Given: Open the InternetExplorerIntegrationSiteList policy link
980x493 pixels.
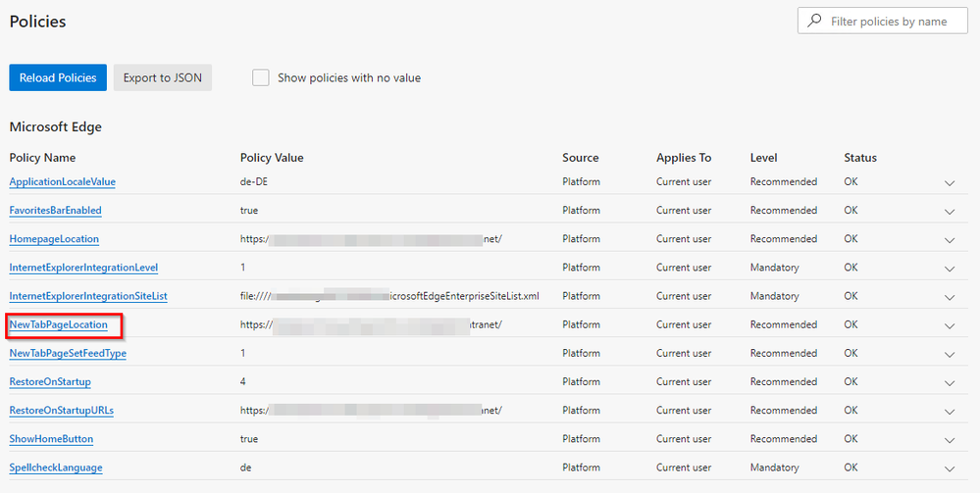Looking at the screenshot, I should tap(88, 296).
